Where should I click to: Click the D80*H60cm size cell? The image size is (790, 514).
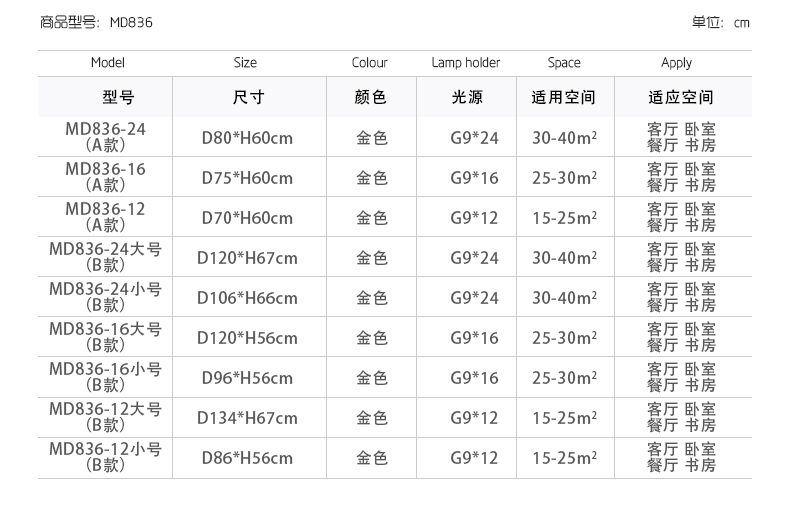click(247, 138)
